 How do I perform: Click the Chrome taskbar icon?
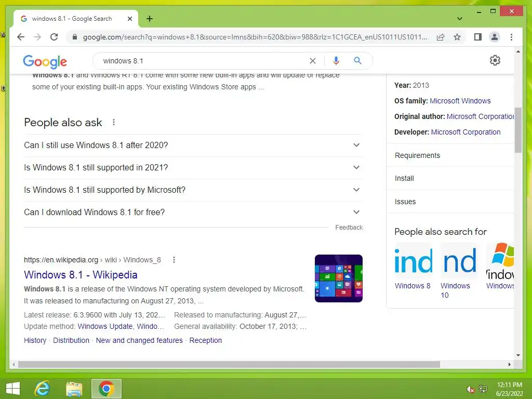pyautogui.click(x=106, y=389)
